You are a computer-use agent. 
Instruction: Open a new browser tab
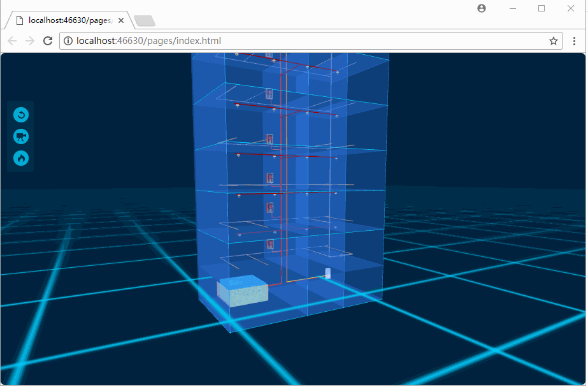tap(144, 20)
